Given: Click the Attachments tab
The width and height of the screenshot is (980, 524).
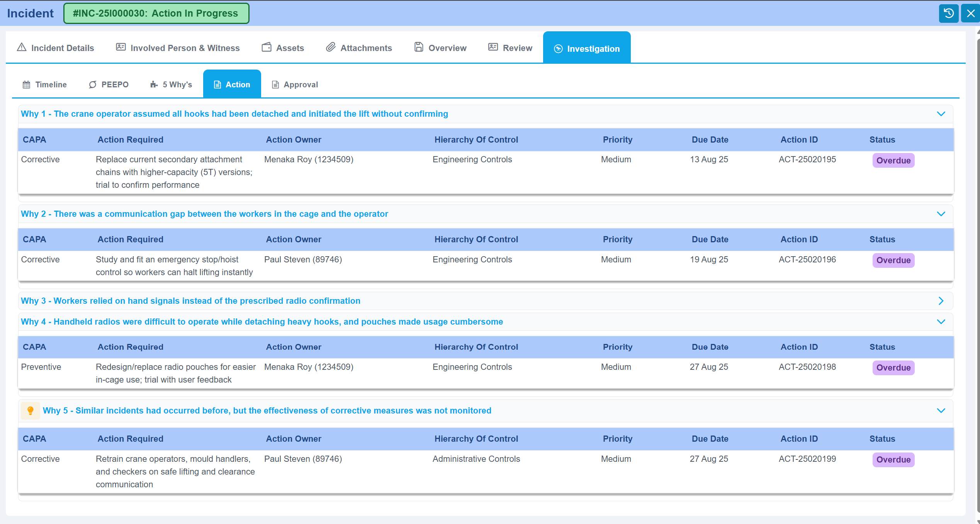Looking at the screenshot, I should click(x=359, y=48).
